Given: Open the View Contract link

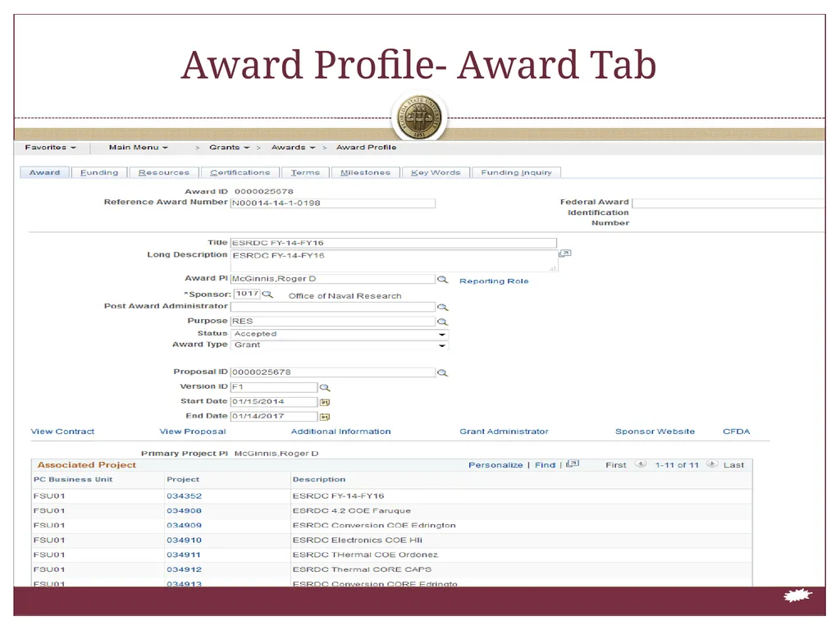Looking at the screenshot, I should [x=62, y=431].
